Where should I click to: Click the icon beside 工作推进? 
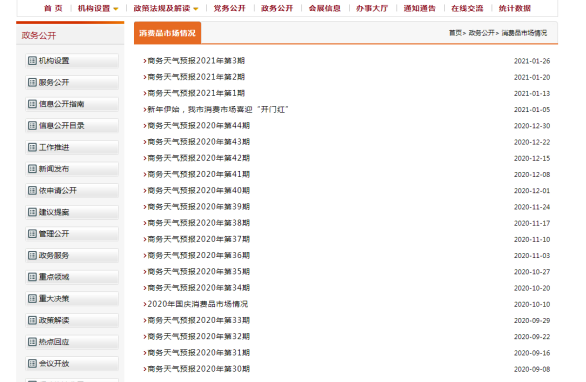[x=33, y=147]
